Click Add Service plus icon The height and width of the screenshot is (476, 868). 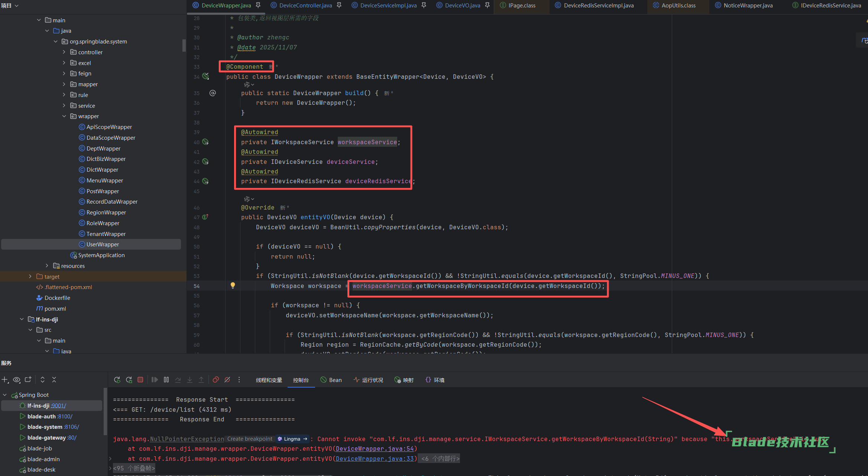5,380
